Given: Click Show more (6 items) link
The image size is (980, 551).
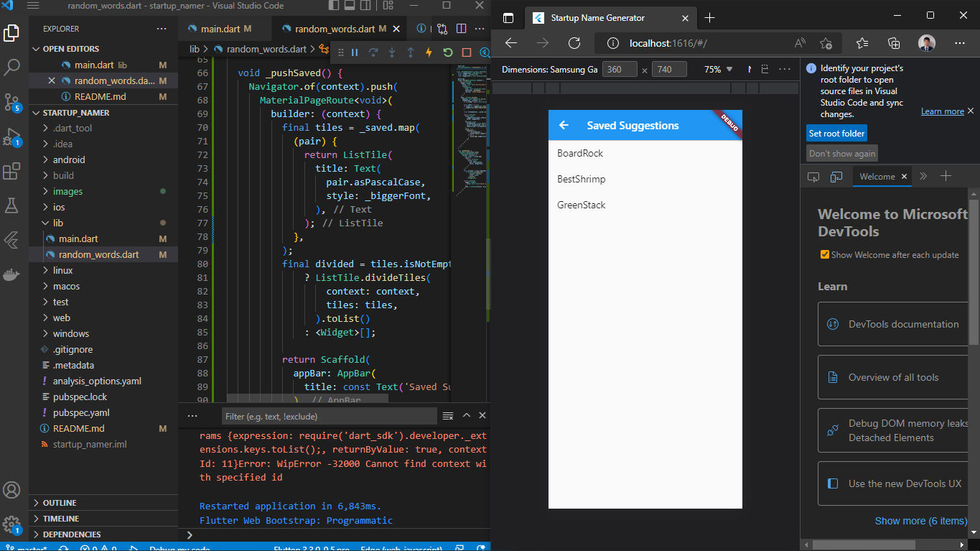Looking at the screenshot, I should 921,521.
